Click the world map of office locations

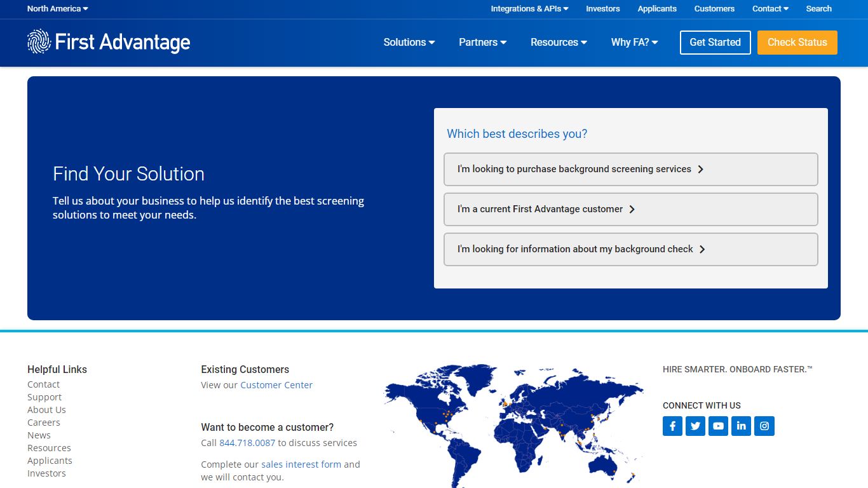coord(514,426)
